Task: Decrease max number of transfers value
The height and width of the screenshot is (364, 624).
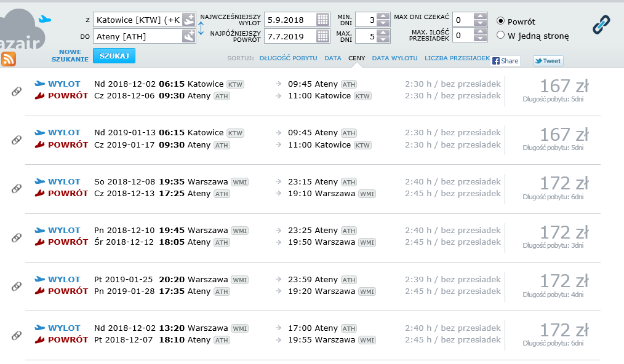Action: pyautogui.click(x=480, y=40)
